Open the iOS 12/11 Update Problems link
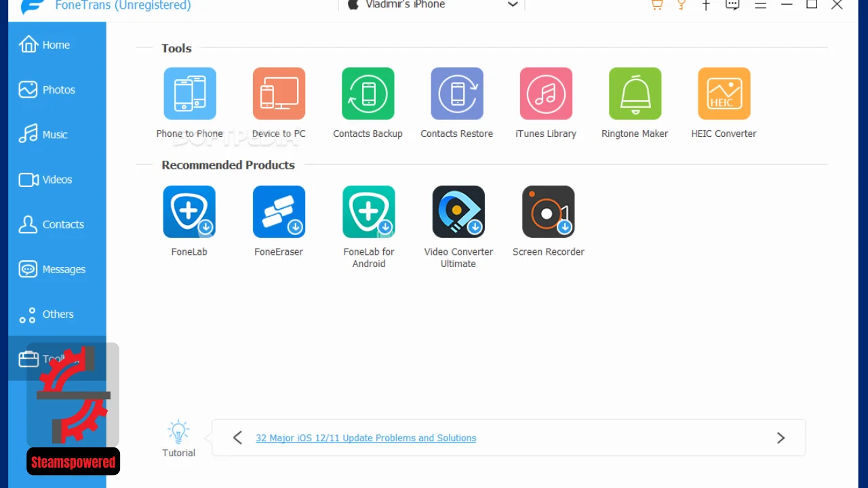868x488 pixels. click(366, 438)
